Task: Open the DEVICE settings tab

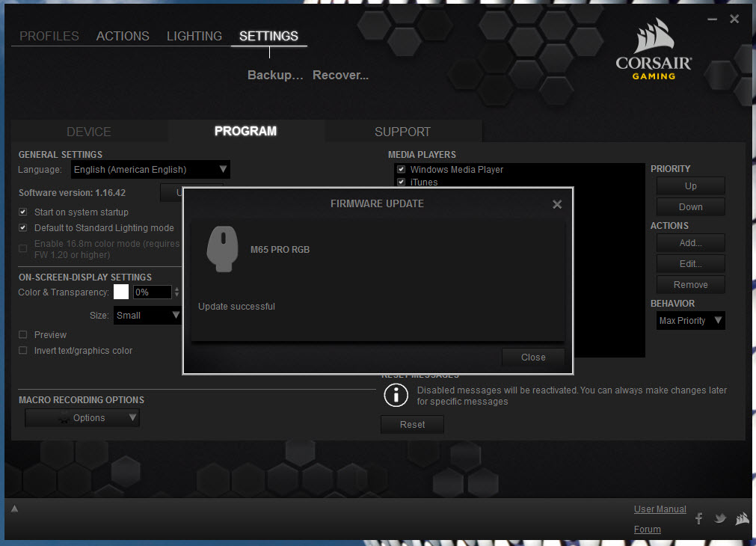Action: [89, 132]
